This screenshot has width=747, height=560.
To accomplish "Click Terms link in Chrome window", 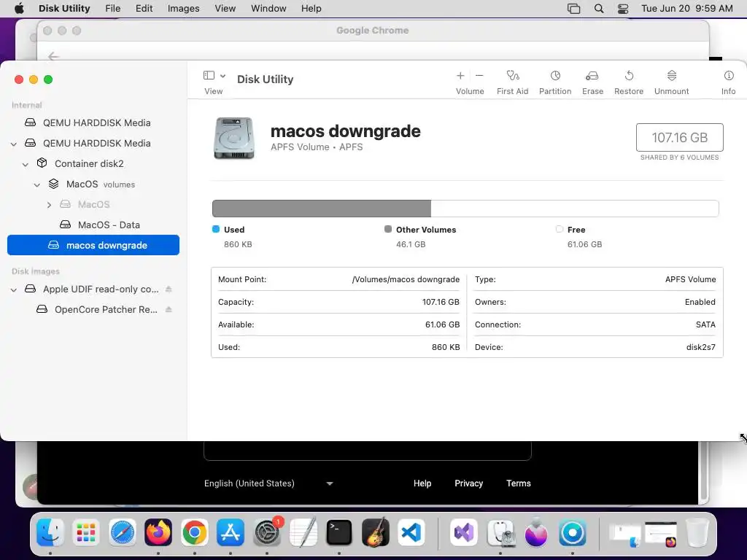I will (x=519, y=483).
